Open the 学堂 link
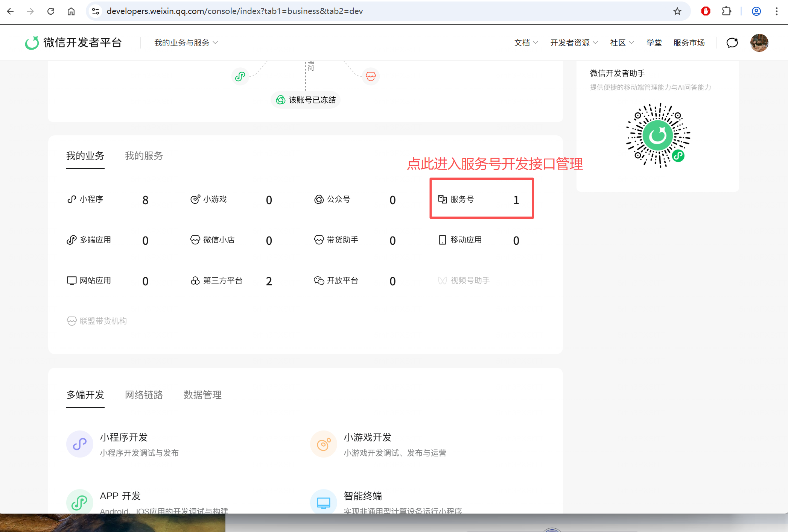 pyautogui.click(x=654, y=43)
